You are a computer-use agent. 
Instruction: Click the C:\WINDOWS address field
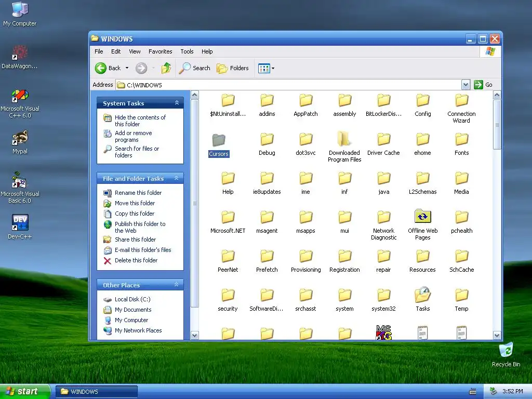point(288,85)
